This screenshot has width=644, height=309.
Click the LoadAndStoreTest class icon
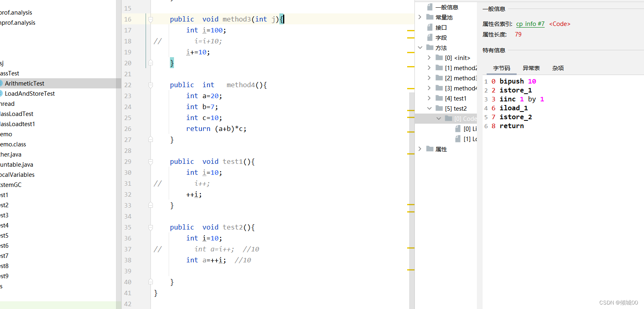(1, 93)
